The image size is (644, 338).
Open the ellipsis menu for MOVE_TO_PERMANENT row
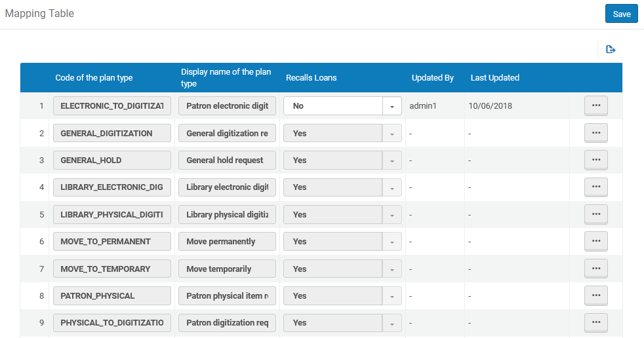pos(595,242)
